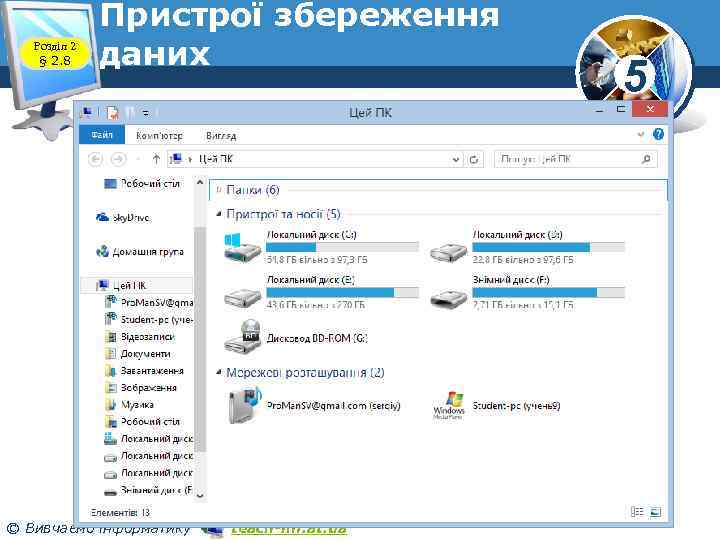Open the quick access toolbar customize dropdown
The width and height of the screenshot is (720, 540).
pos(145,112)
